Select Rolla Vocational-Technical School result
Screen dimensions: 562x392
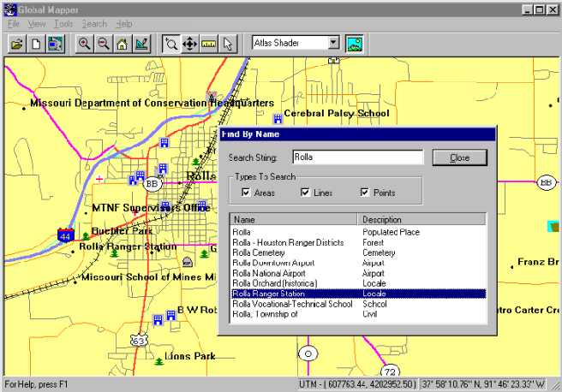point(358,304)
